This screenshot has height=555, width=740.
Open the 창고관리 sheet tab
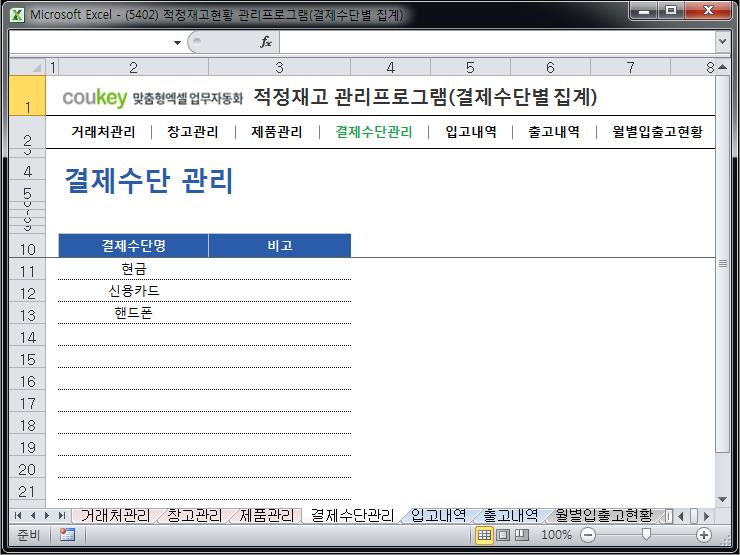click(x=194, y=516)
